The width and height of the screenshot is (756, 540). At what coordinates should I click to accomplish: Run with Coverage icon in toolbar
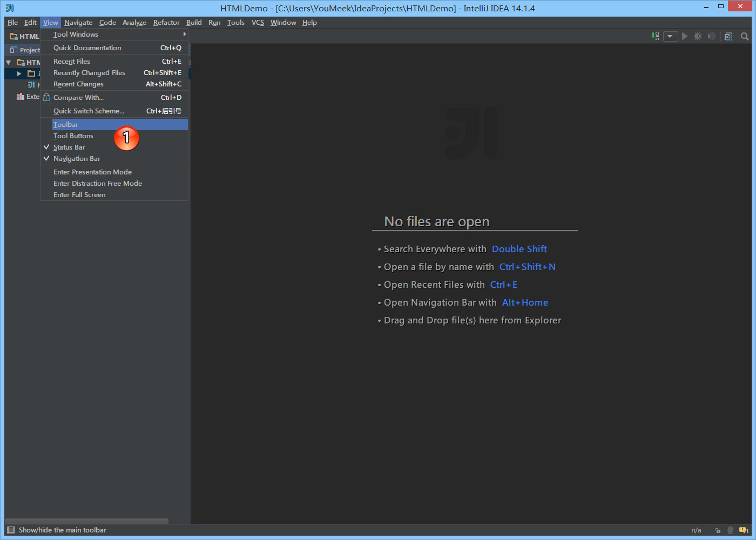click(712, 36)
